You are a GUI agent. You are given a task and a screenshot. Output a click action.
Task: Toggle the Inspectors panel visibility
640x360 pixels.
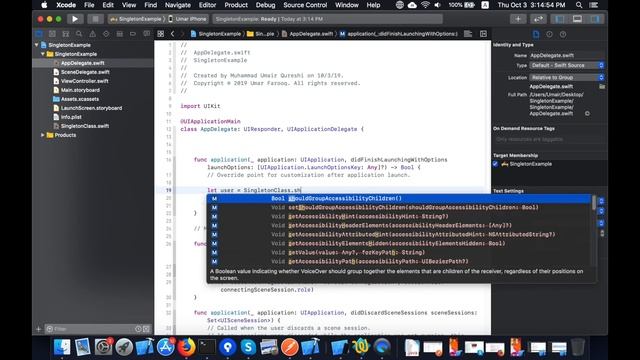[595, 19]
